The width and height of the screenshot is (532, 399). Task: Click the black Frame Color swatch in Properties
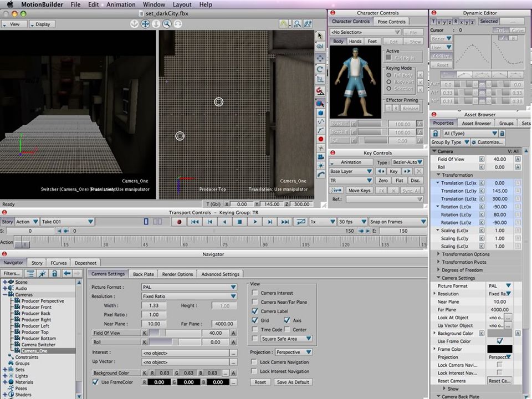(x=499, y=349)
